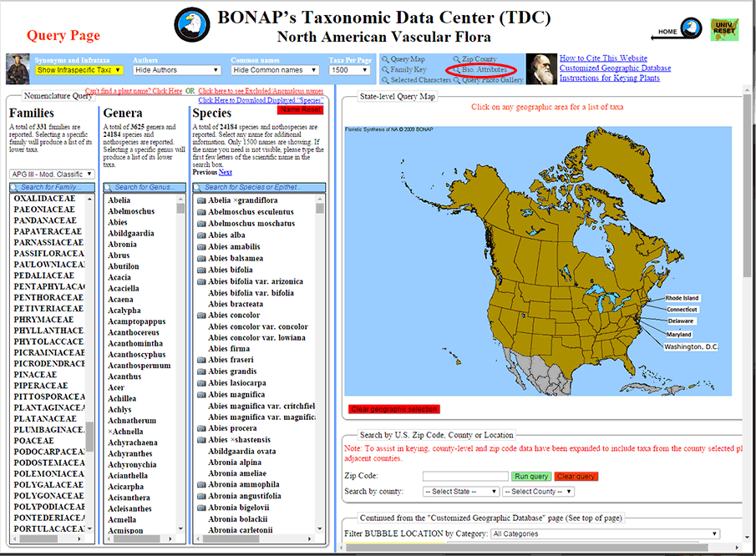The width and height of the screenshot is (756, 556).
Task: Click Download Displayed Species link
Action: (x=261, y=100)
